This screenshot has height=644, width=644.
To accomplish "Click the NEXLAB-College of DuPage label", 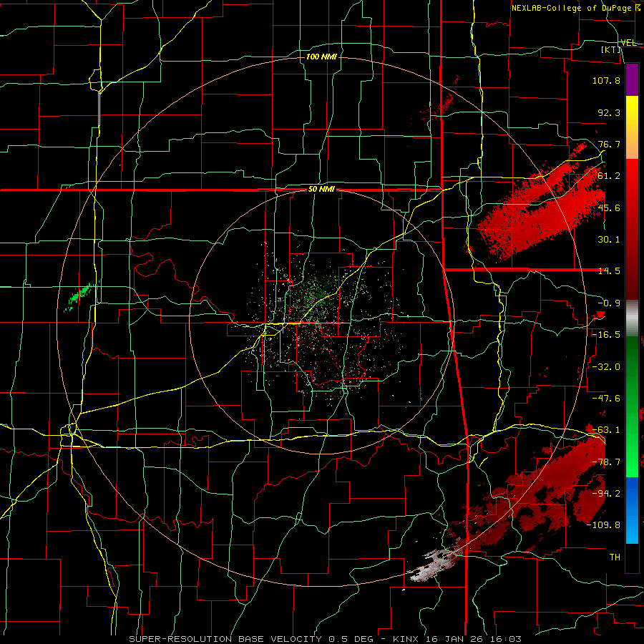I will point(575,8).
